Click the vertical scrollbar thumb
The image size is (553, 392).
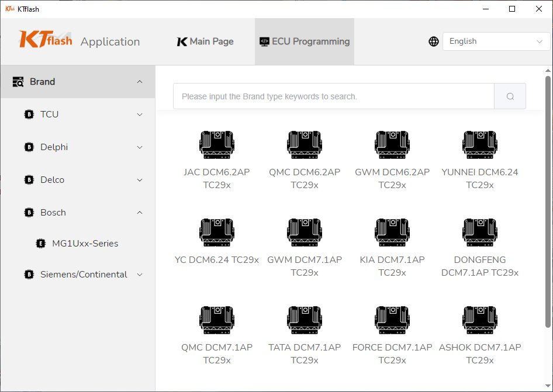pos(548,202)
